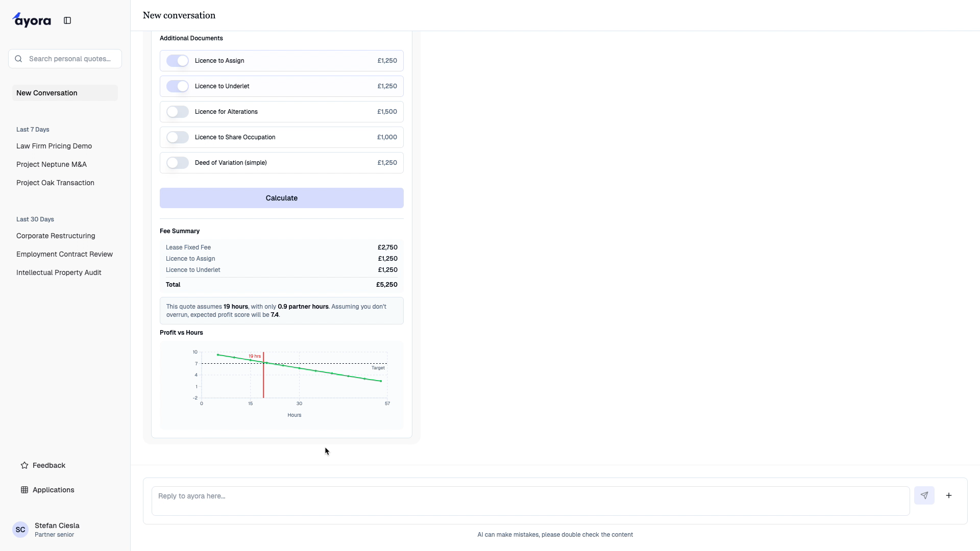This screenshot has width=980, height=551.
Task: Open Corporate Restructuring conversation
Action: (56, 236)
